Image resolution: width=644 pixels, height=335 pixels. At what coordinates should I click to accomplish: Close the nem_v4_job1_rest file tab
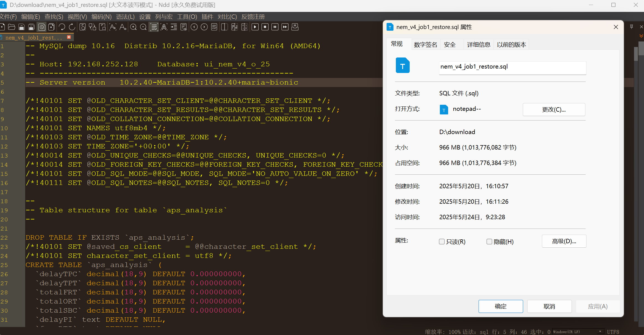coord(69,37)
